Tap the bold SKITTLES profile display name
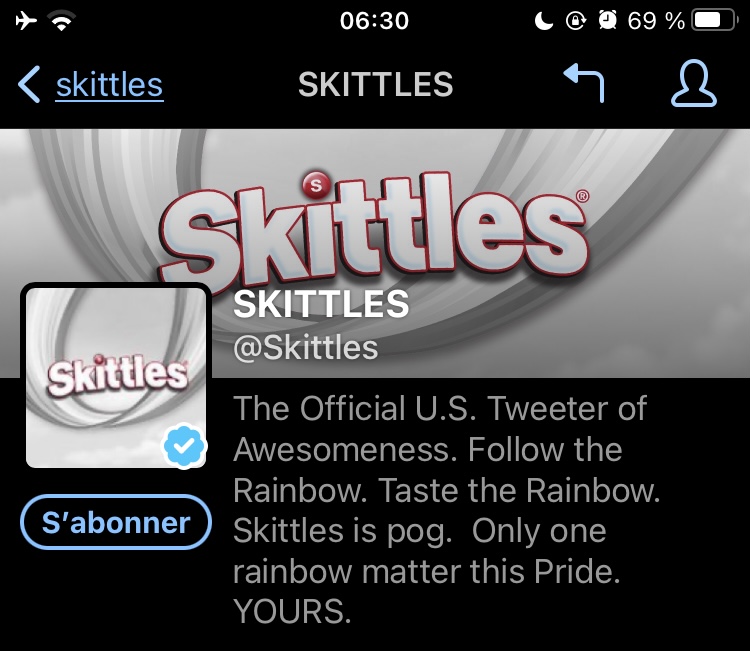 (321, 304)
